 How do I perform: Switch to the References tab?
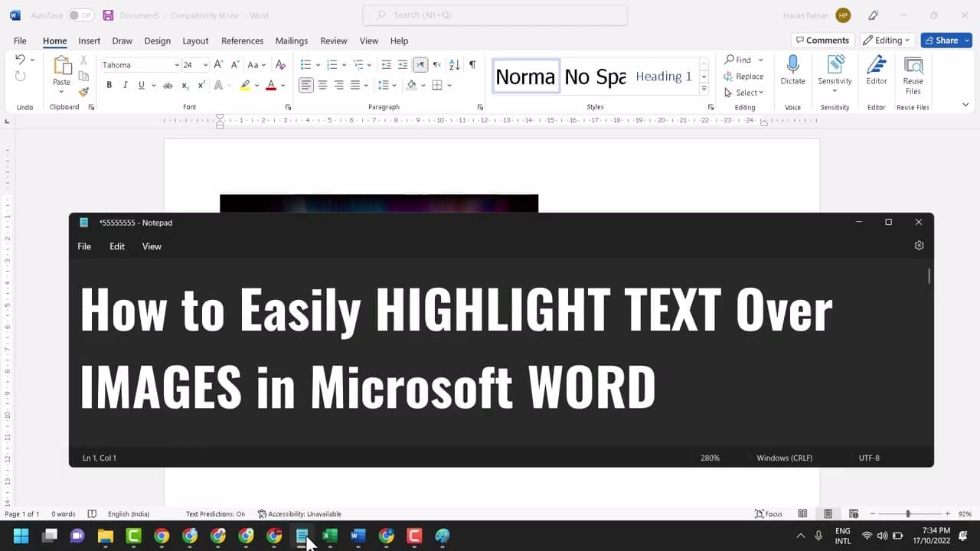242,41
